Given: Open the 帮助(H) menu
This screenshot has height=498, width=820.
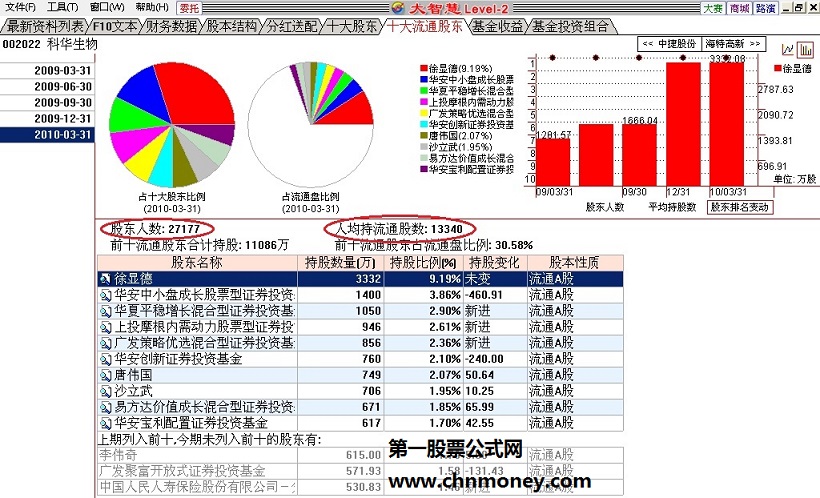Looking at the screenshot, I should (152, 7).
